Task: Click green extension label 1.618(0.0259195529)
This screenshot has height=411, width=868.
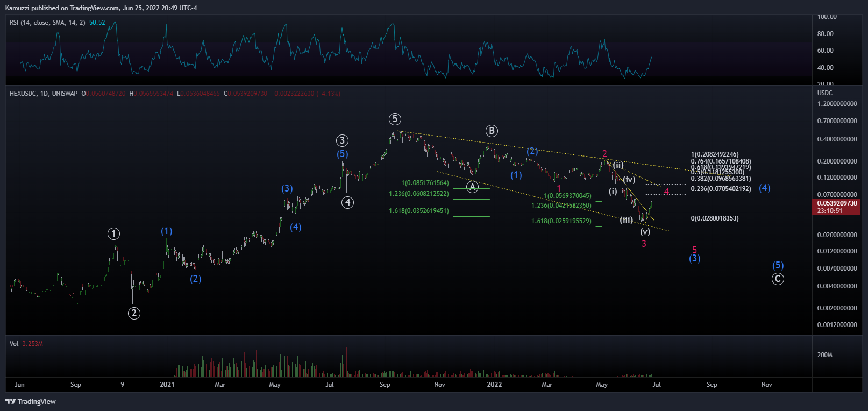Action: click(561, 221)
